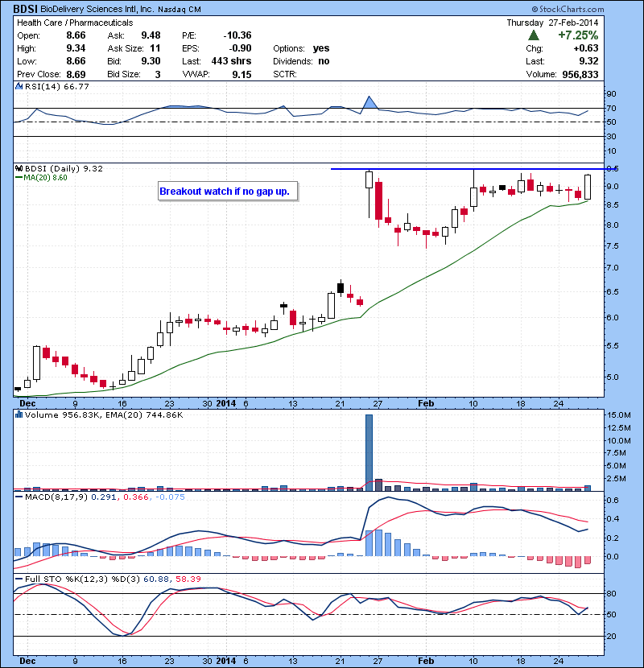Click the MA(20) 8.60 legend text
Screen dimensions: 644x668
[45, 178]
